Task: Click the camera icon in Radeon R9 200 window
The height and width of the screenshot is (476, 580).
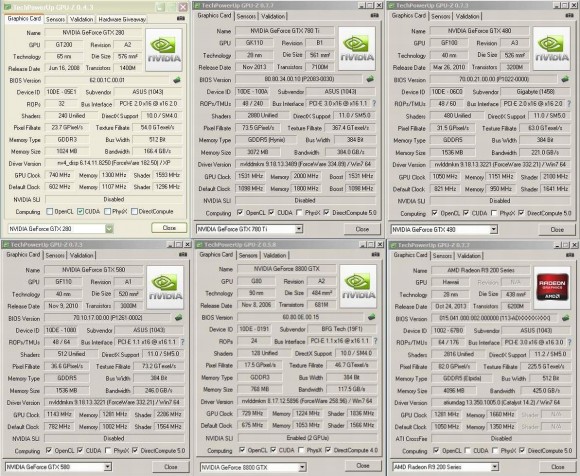Action: click(570, 255)
